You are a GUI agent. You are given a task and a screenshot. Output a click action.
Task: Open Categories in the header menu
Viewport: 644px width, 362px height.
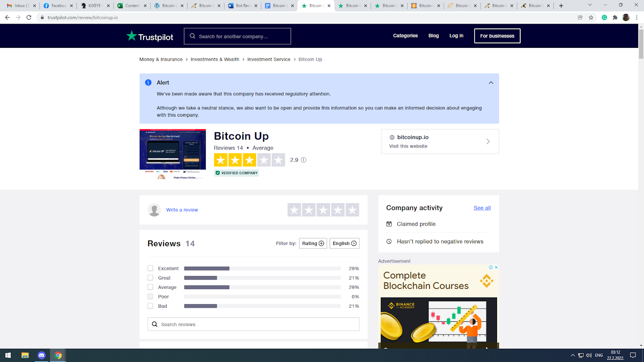click(x=405, y=36)
